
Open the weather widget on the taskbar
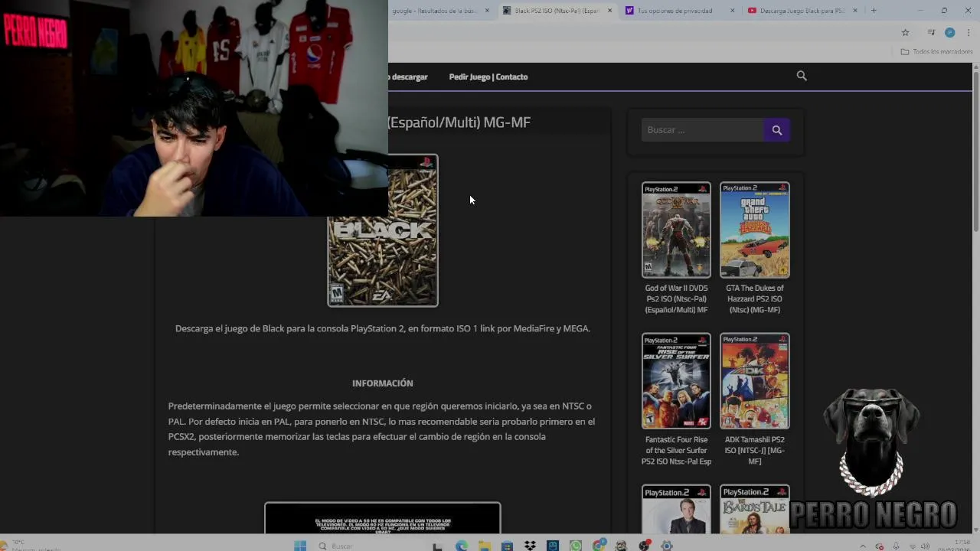[31, 546]
